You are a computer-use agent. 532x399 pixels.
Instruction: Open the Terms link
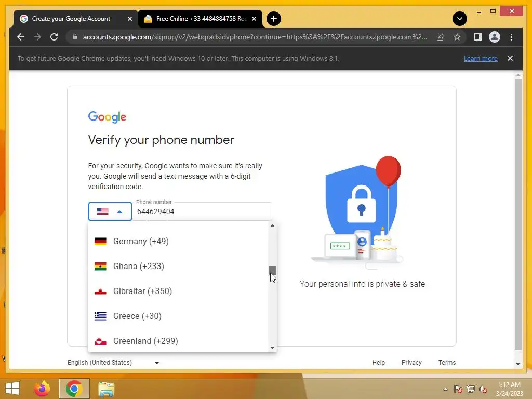point(447,362)
